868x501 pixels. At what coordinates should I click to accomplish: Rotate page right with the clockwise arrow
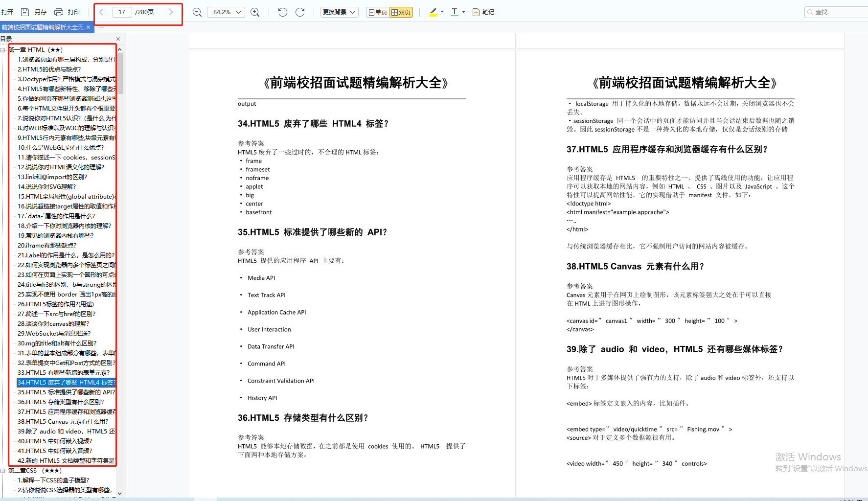coord(300,12)
